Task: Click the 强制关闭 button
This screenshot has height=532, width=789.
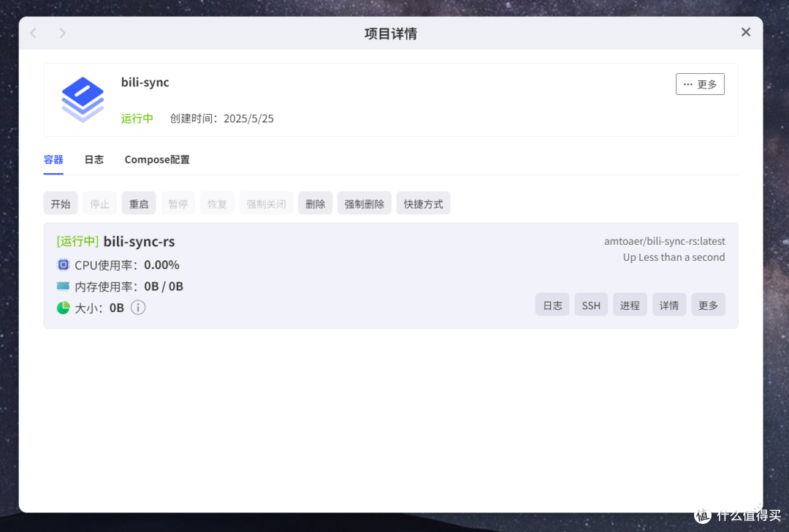Action: pyautogui.click(x=266, y=203)
